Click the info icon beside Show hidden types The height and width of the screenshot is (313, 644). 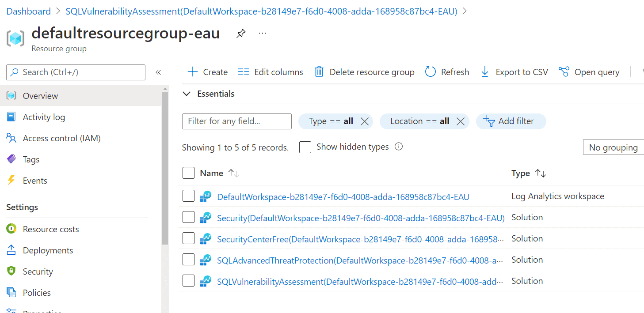pyautogui.click(x=399, y=147)
